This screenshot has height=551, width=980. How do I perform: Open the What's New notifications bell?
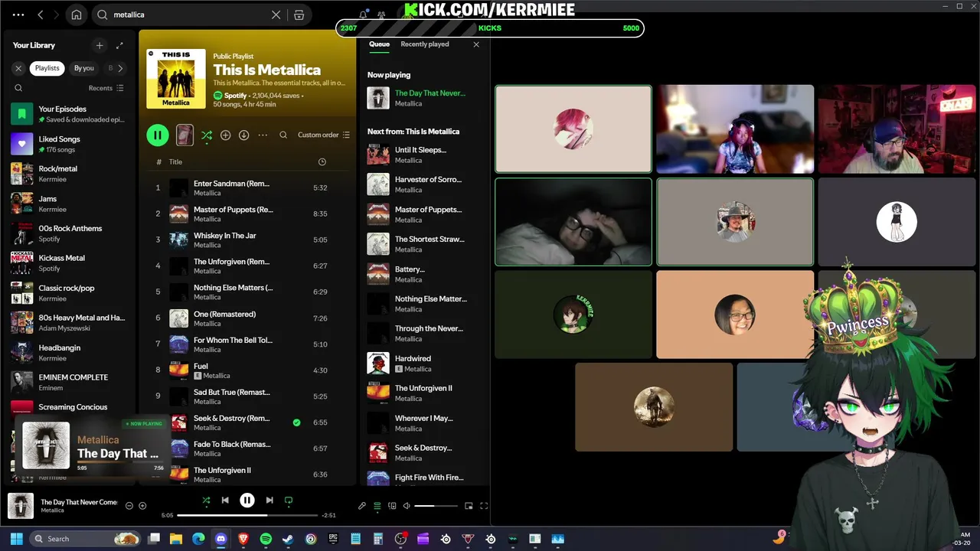click(363, 15)
